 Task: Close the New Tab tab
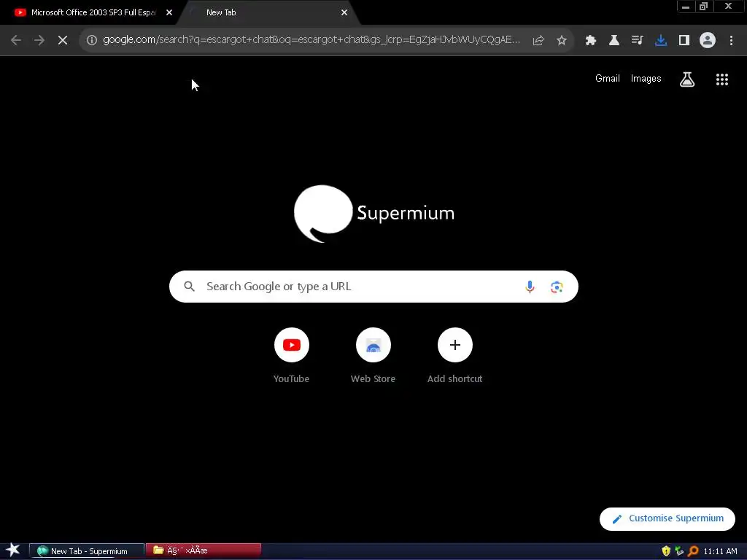344,12
